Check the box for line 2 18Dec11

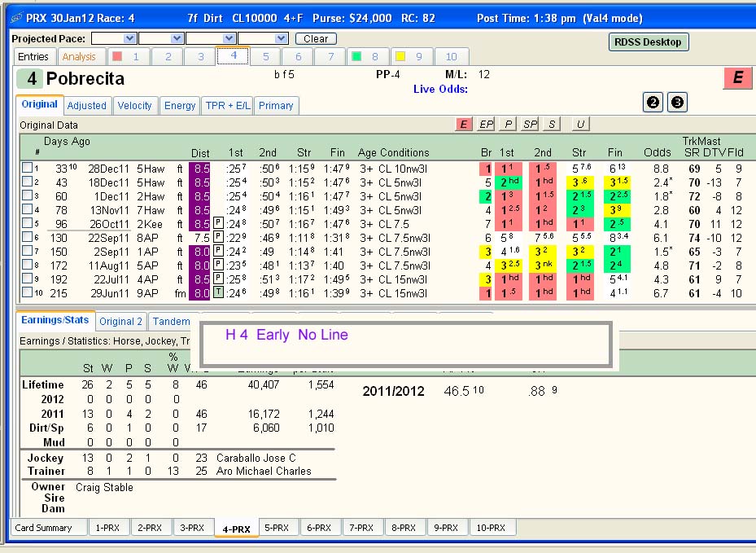pos(27,182)
